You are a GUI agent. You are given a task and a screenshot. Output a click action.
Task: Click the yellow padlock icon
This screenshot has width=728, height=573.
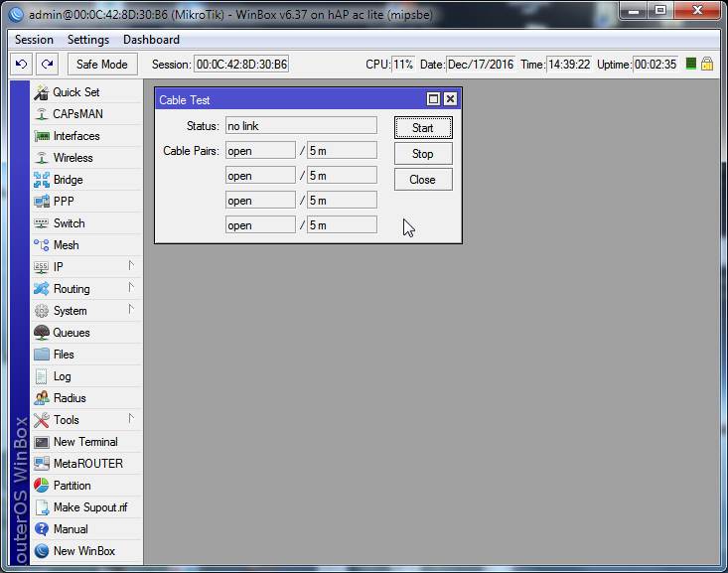click(x=707, y=64)
